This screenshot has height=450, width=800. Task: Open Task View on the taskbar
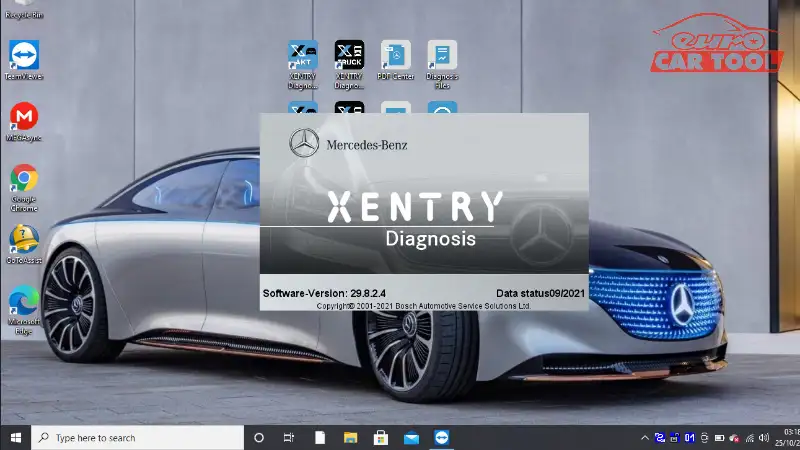pyautogui.click(x=289, y=438)
